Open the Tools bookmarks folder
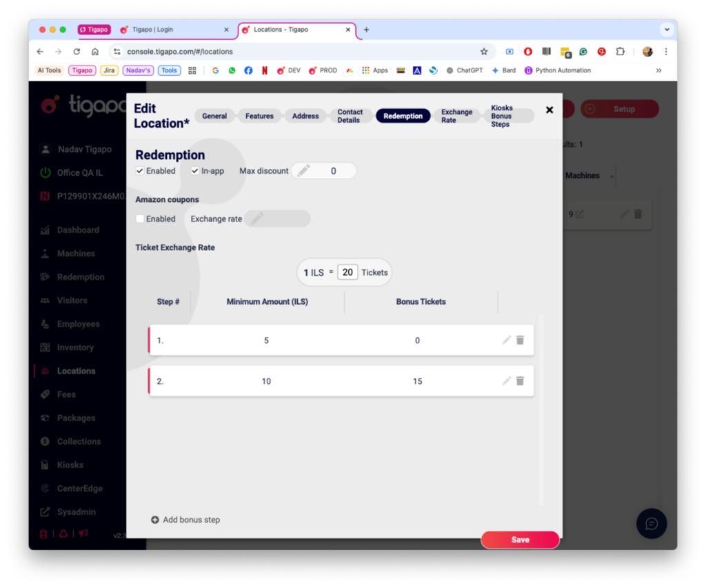Screen dimensions: 706x588 pos(169,70)
